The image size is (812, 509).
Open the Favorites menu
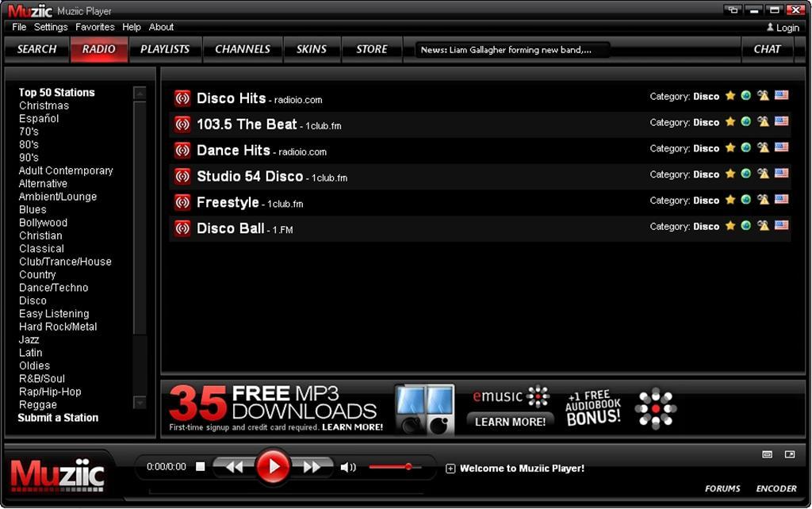(95, 26)
